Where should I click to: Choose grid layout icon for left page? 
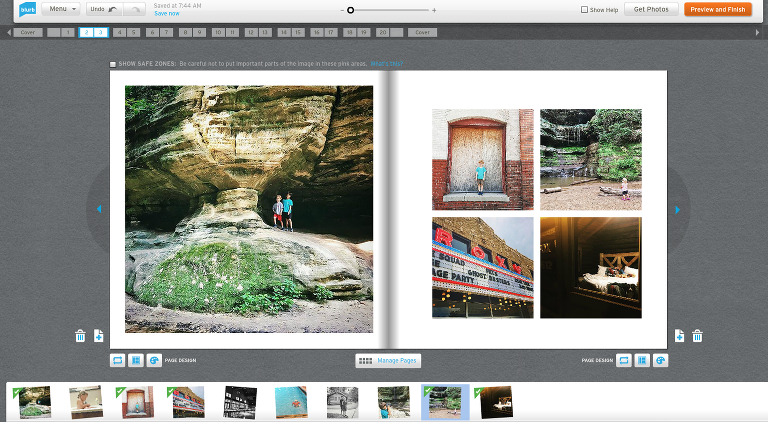[136, 360]
